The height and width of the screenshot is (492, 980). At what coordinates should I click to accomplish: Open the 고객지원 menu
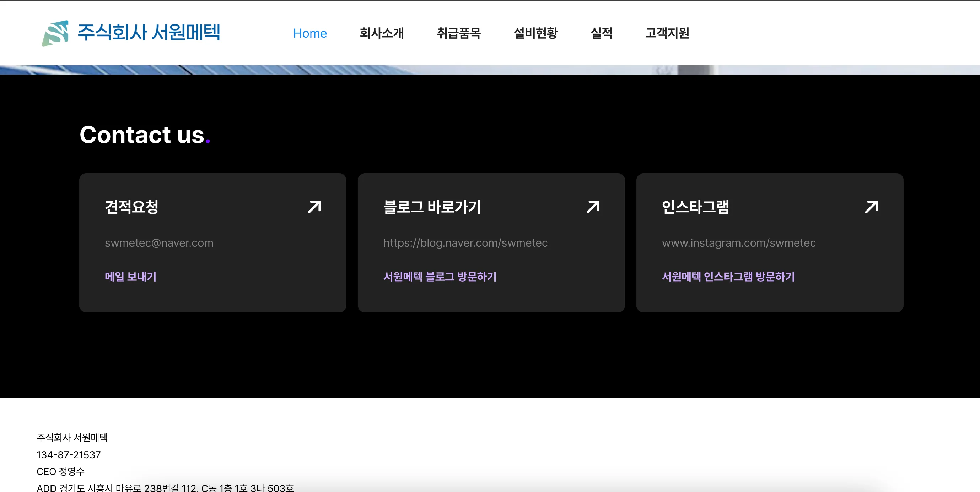tap(667, 33)
